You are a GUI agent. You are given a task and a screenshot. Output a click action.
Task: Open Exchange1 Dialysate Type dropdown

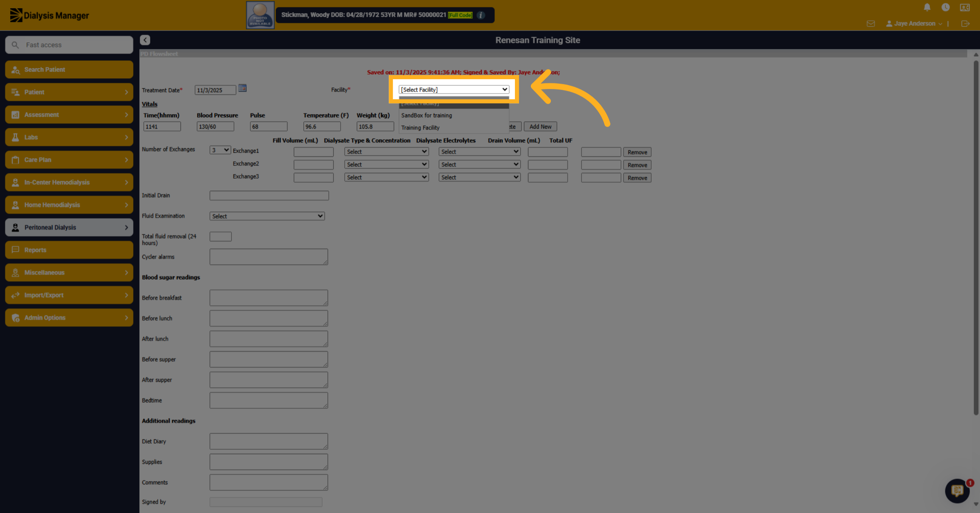click(x=386, y=152)
